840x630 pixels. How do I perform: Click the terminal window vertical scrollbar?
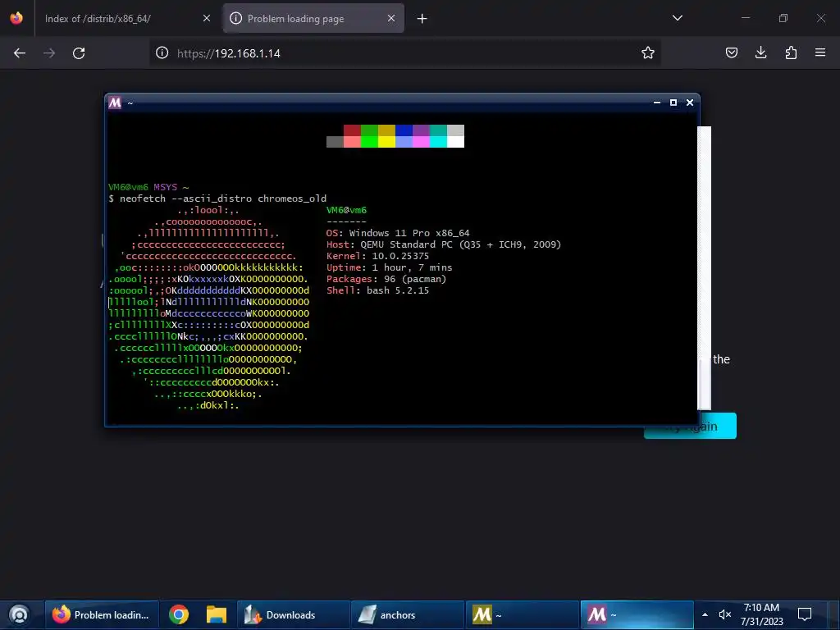click(x=704, y=268)
